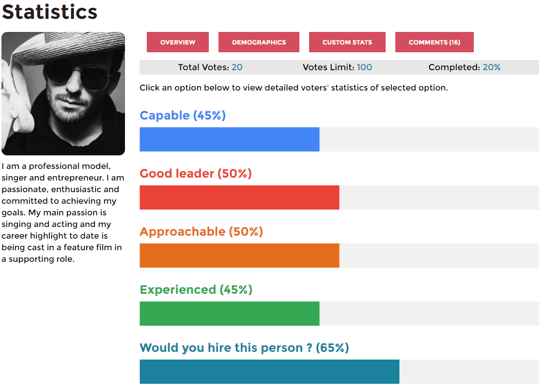Open the Overview tab

point(178,42)
